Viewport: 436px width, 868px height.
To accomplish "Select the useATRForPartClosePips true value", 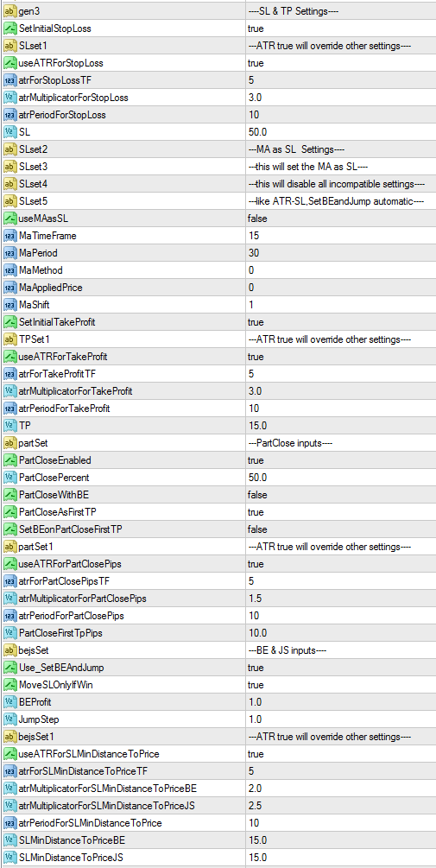I will pyautogui.click(x=256, y=563).
